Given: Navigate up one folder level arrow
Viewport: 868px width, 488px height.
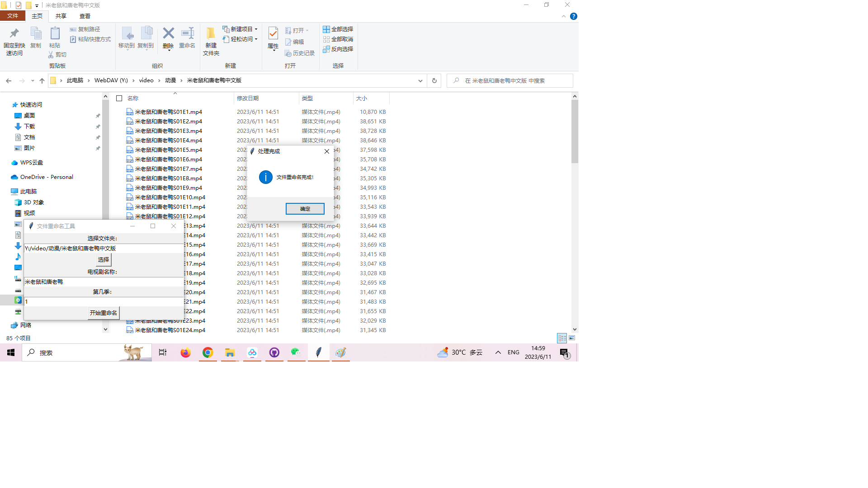Looking at the screenshot, I should [42, 80].
